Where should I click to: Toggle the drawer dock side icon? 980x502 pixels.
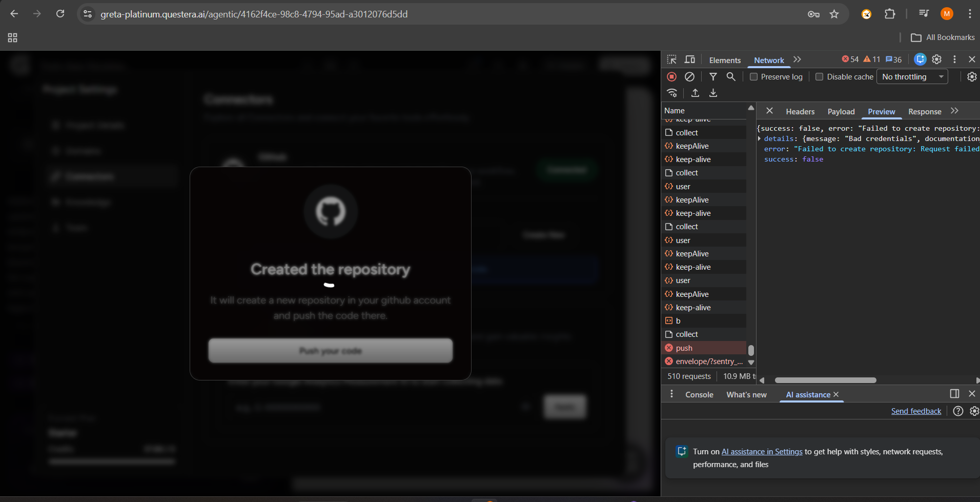954,393
